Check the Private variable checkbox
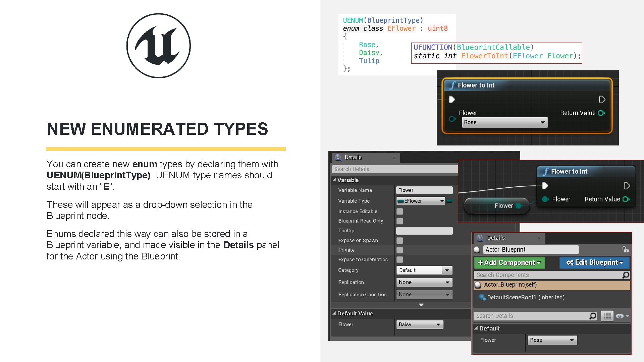 [x=399, y=250]
